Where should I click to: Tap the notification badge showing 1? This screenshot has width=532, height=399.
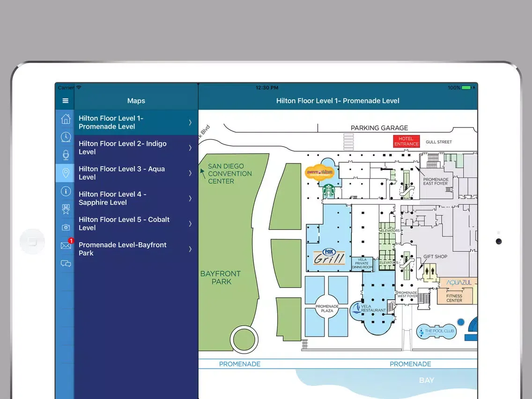point(71,241)
